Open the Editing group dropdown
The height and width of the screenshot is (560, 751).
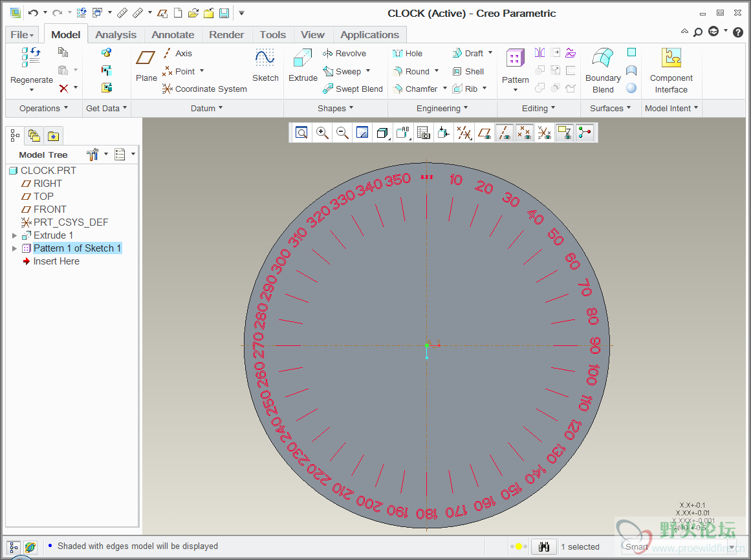pyautogui.click(x=538, y=108)
